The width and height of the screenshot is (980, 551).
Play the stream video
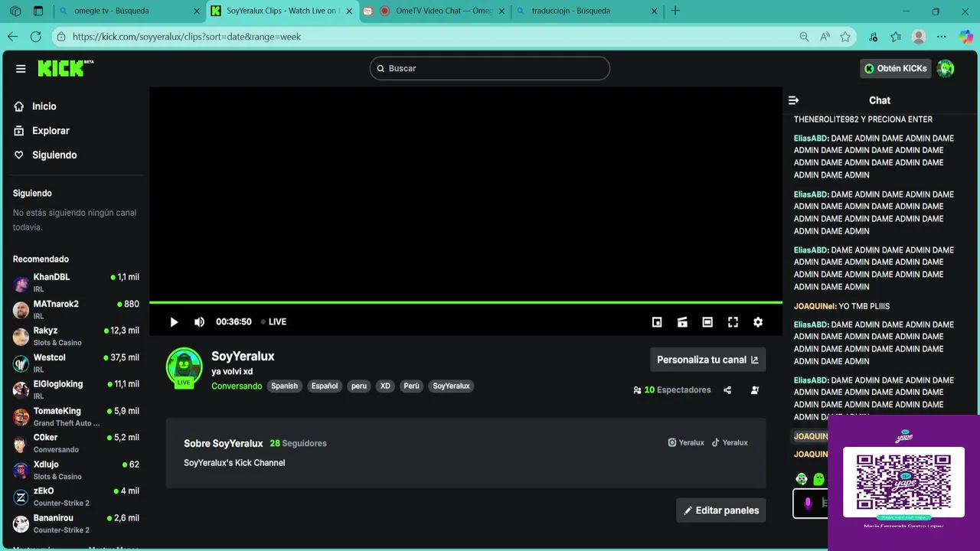174,322
